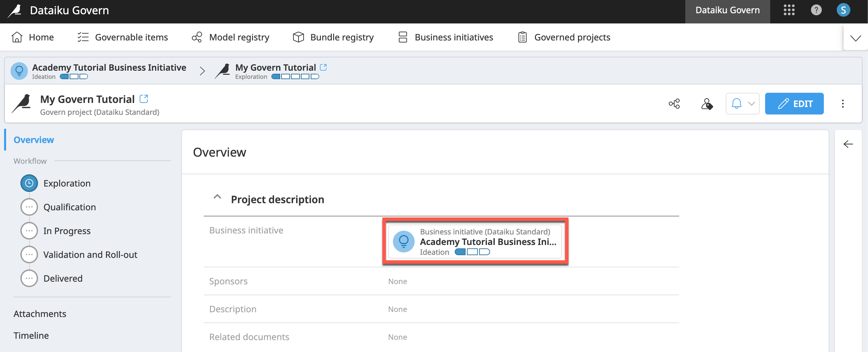Open Attachments in left sidebar
This screenshot has height=352, width=868.
40,314
